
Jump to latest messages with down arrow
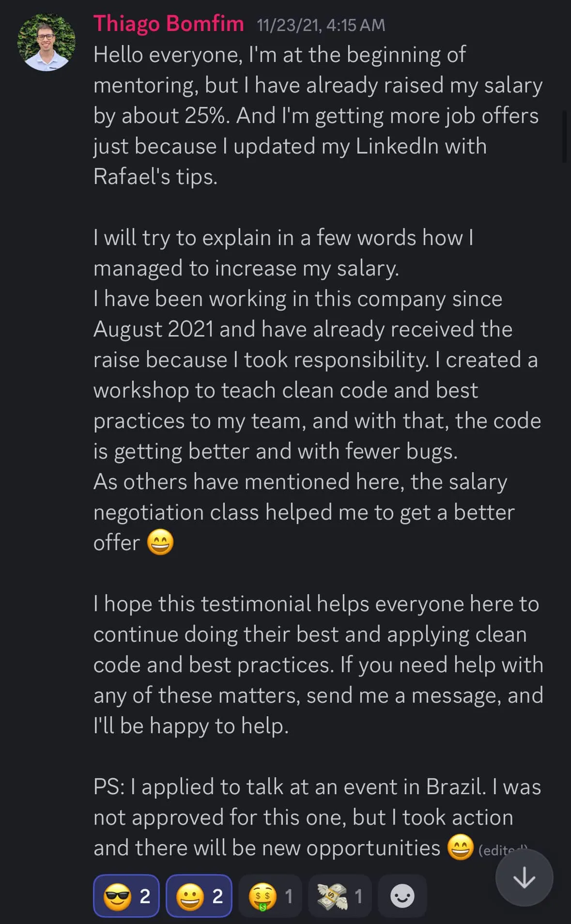click(524, 878)
